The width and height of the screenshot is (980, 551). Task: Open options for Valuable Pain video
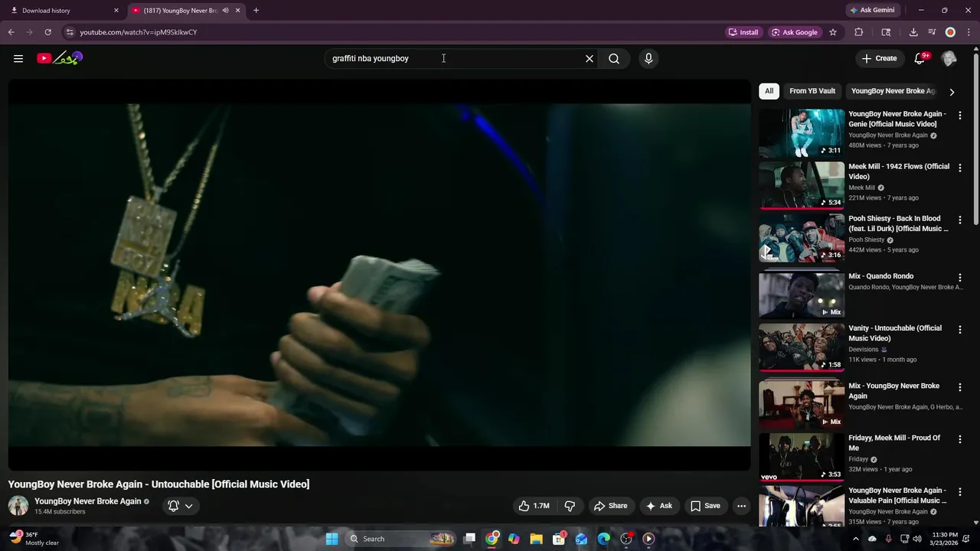click(960, 492)
